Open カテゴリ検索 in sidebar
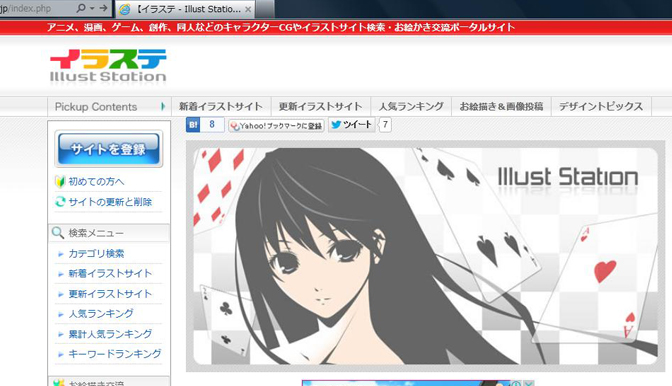The width and height of the screenshot is (672, 386). [x=96, y=254]
